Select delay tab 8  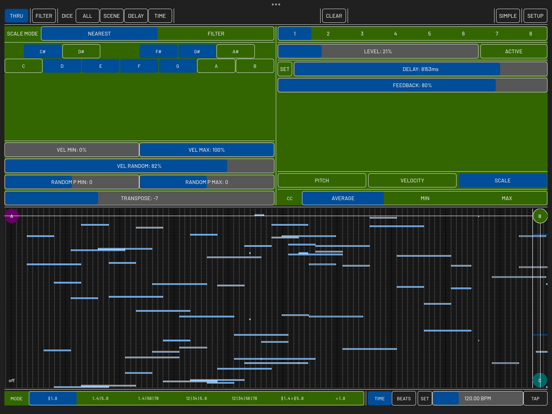coord(531,34)
